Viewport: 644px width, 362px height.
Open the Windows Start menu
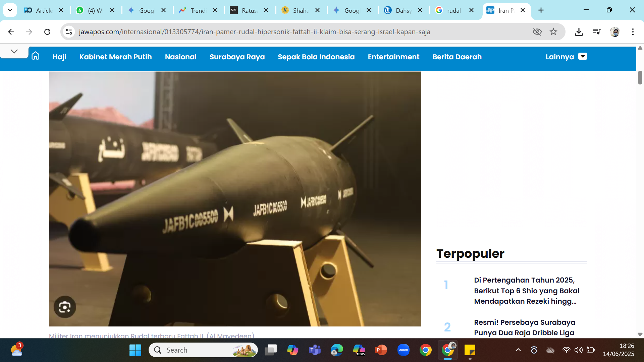135,350
